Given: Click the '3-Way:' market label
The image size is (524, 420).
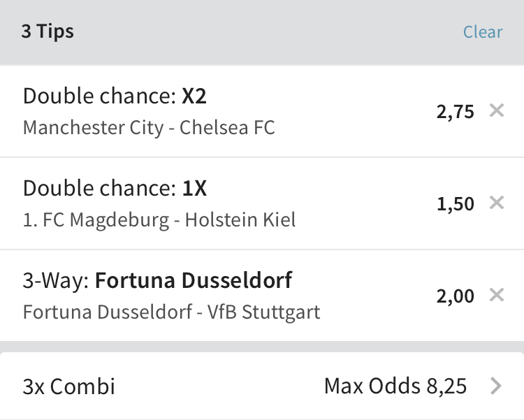Looking at the screenshot, I should pyautogui.click(x=56, y=281).
